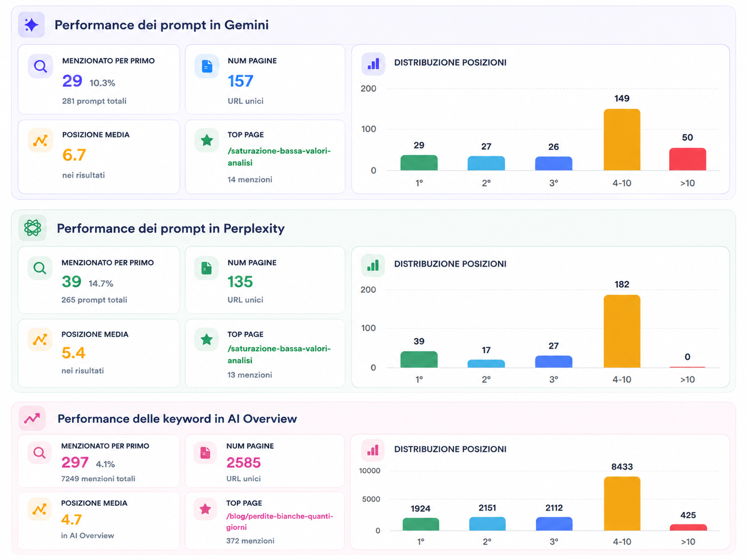Viewport: 747px width, 560px height.
Task: Click the pink magnifier icon in AI Overview card
Action: pos(39,452)
